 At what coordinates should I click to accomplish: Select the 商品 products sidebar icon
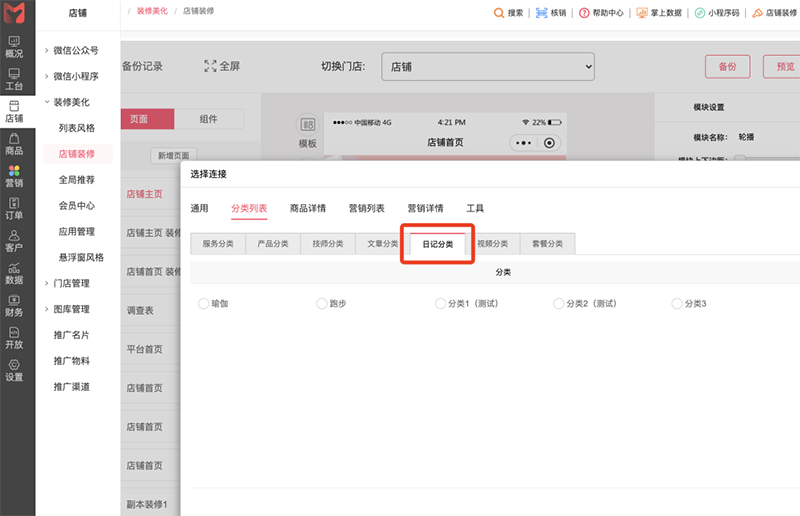tap(14, 144)
